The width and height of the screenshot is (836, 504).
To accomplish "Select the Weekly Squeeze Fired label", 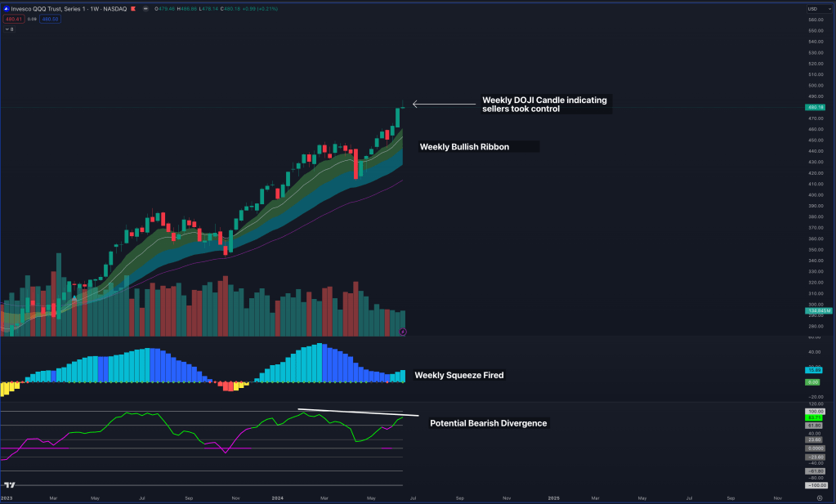I will (x=459, y=375).
